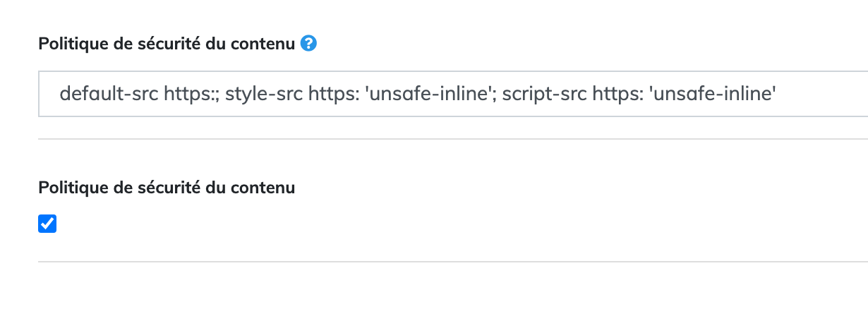868x333 pixels.
Task: Toggle the blue checked checkbox
Action: click(x=47, y=224)
